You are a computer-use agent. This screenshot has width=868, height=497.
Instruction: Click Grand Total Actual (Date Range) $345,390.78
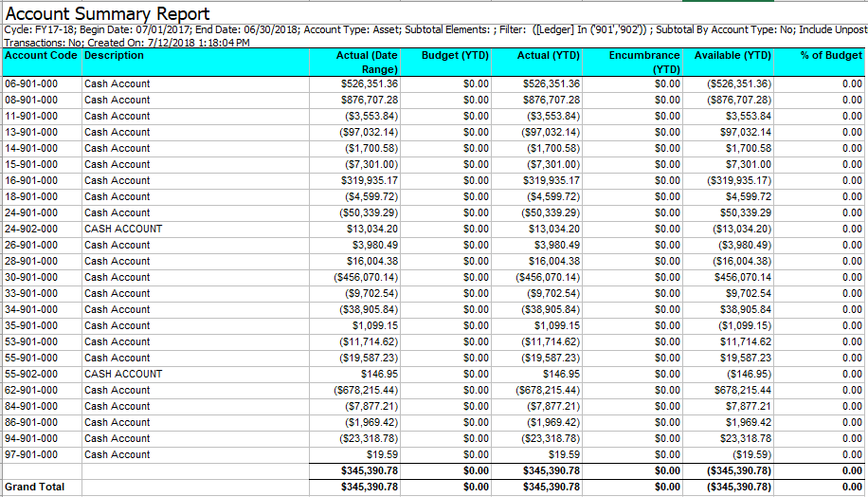tap(370, 487)
